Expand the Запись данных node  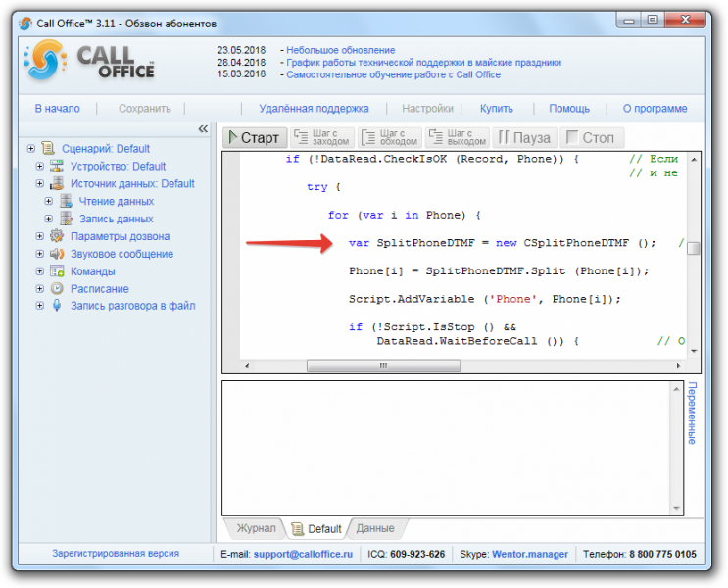coord(49,219)
